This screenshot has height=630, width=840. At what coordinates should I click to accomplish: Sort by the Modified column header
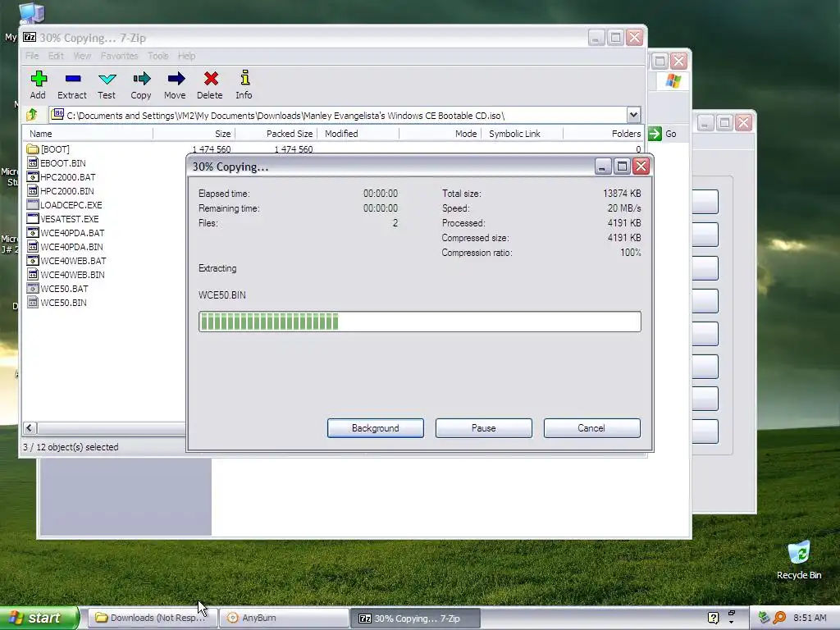pos(358,134)
